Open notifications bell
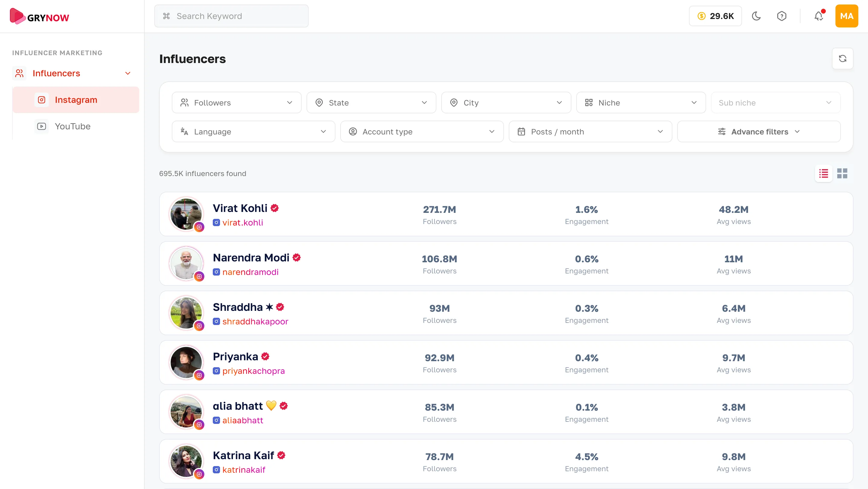Screen dimensions: 868x489 [819, 16]
